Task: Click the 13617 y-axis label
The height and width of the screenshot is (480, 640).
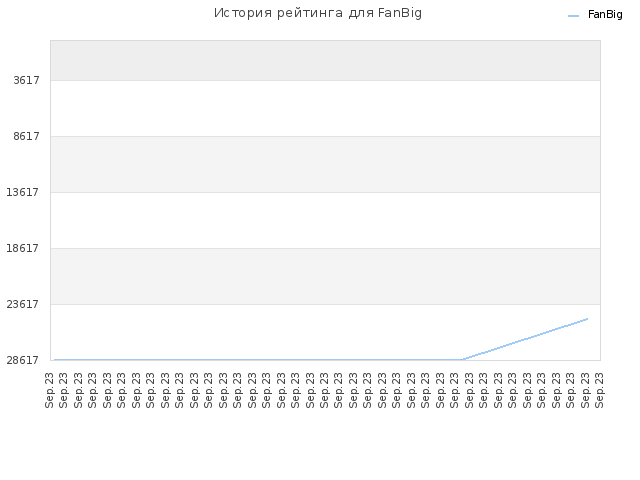Action: (23, 192)
